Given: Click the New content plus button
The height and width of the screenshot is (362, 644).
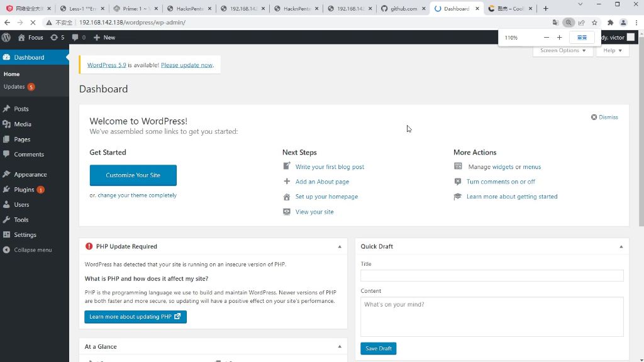Looking at the screenshot, I should [x=104, y=37].
